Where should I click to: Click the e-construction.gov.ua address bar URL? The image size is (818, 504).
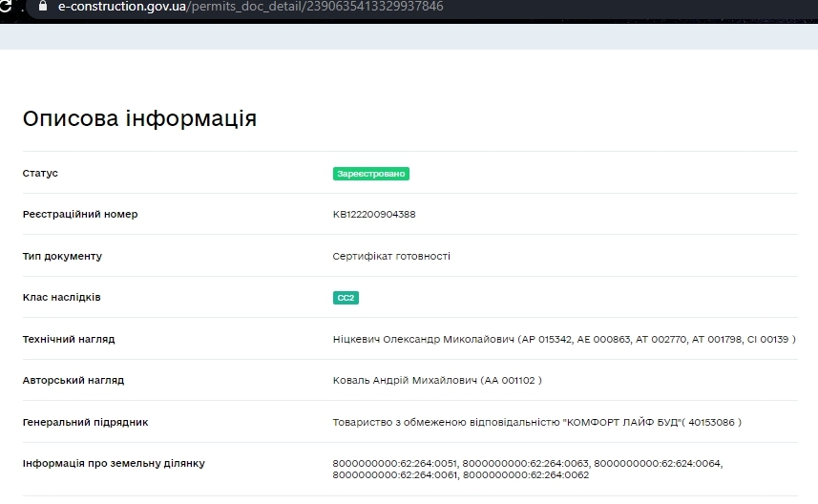[250, 7]
